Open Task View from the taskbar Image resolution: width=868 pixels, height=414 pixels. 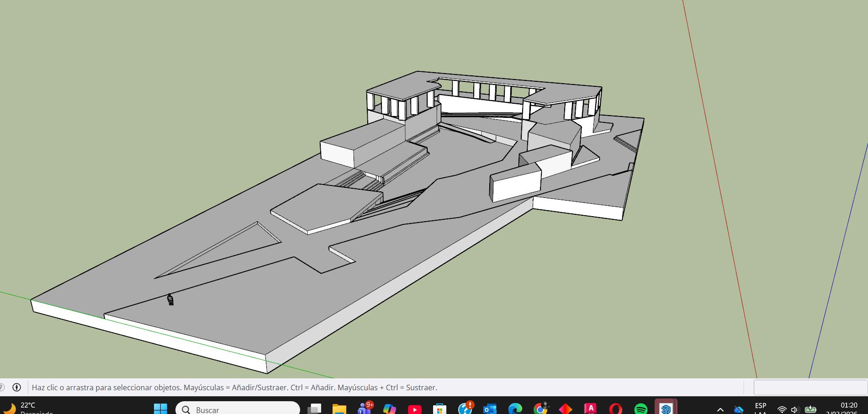click(x=314, y=409)
